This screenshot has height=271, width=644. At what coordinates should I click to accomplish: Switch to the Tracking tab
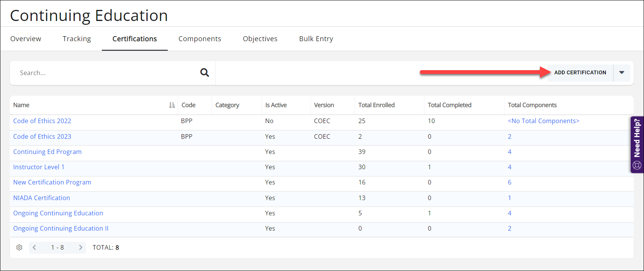(x=77, y=39)
